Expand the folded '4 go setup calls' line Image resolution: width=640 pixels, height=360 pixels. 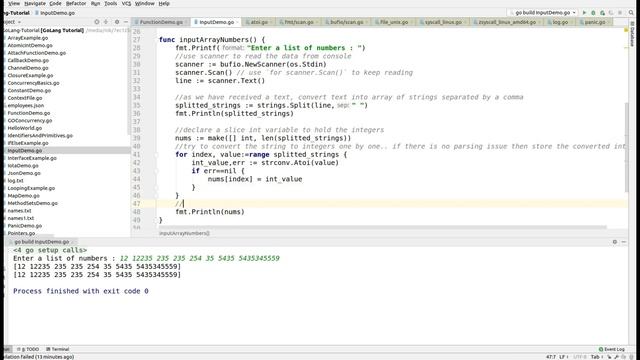[x=50, y=250]
